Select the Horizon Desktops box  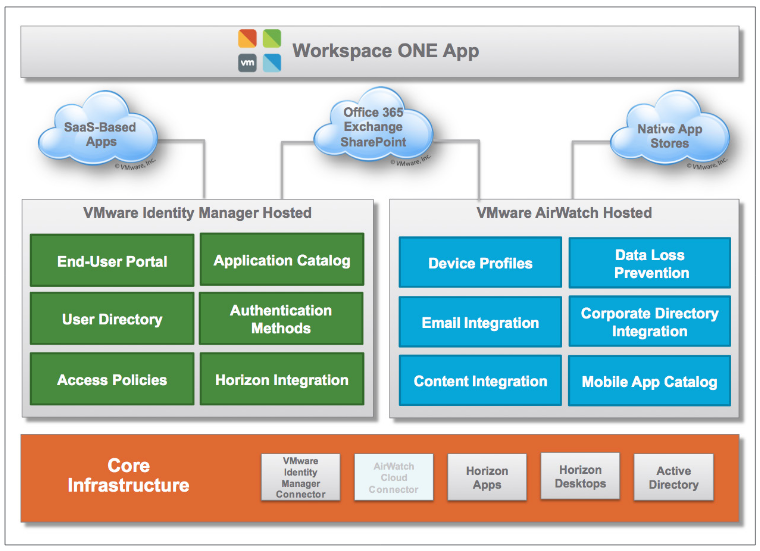click(x=580, y=476)
